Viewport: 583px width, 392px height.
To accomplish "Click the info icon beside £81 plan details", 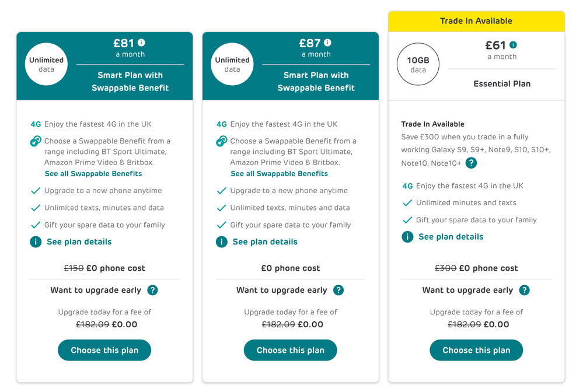I will click(36, 242).
